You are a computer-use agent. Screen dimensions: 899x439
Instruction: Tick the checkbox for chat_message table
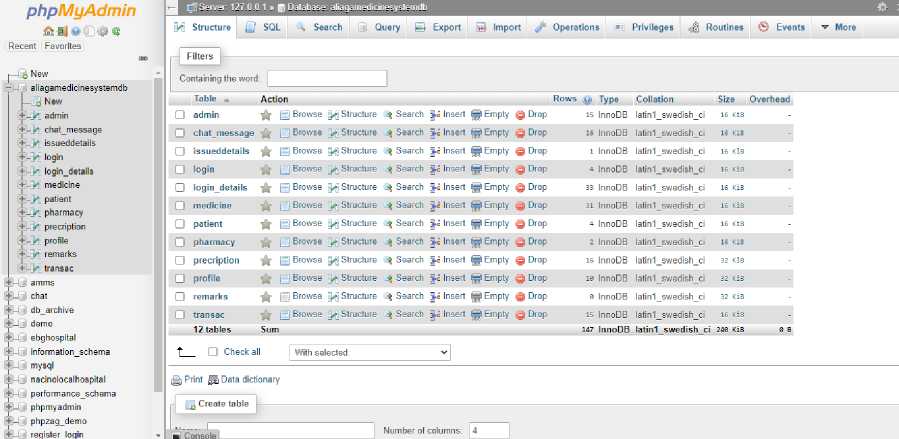[x=180, y=133]
